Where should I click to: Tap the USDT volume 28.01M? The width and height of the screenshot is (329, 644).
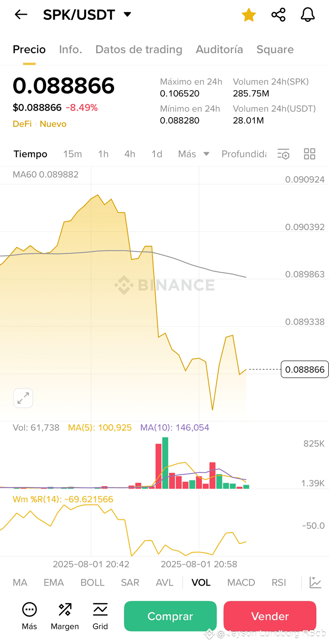(x=248, y=120)
